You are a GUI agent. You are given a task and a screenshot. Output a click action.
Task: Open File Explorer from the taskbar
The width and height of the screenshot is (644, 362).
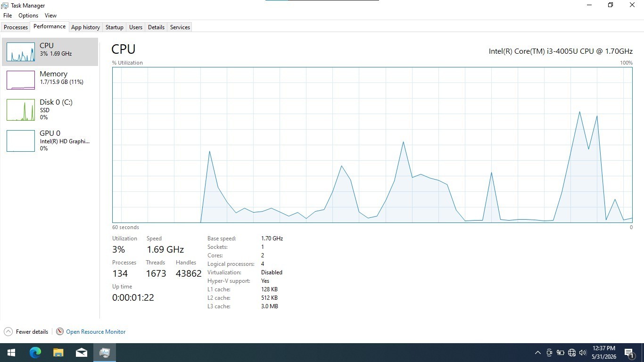(x=58, y=352)
